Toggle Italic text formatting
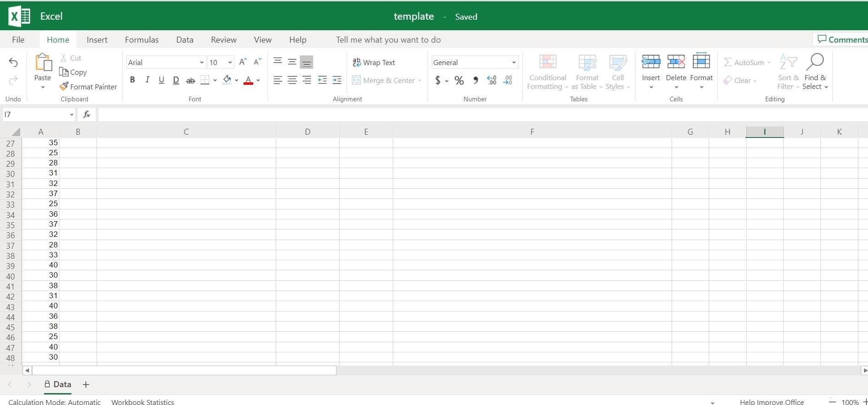Screen dimensions: 868x405 (147, 80)
